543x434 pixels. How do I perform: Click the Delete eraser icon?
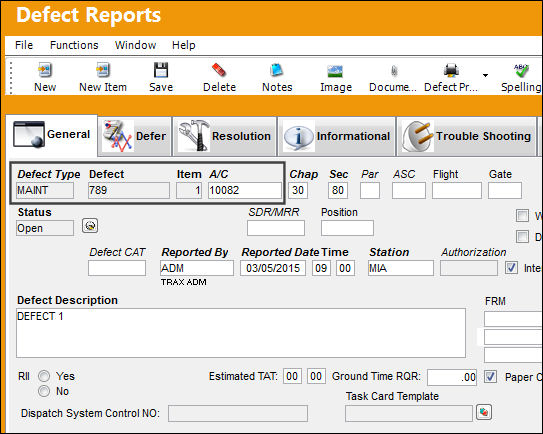pos(219,70)
